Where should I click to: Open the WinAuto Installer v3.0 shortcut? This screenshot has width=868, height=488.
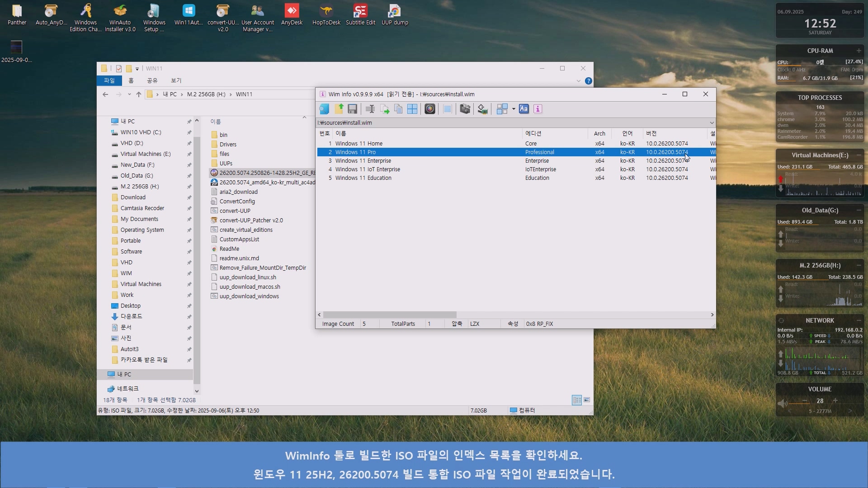point(120,18)
